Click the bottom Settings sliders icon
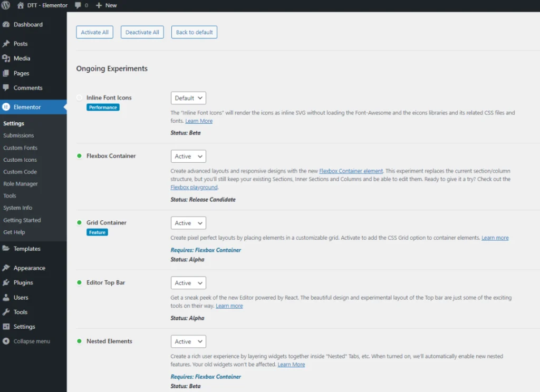Viewport: 540px width, 392px height. pos(6,327)
